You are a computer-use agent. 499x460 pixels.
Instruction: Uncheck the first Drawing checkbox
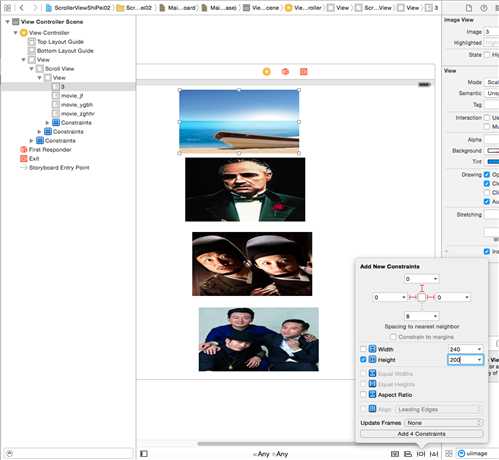click(487, 174)
